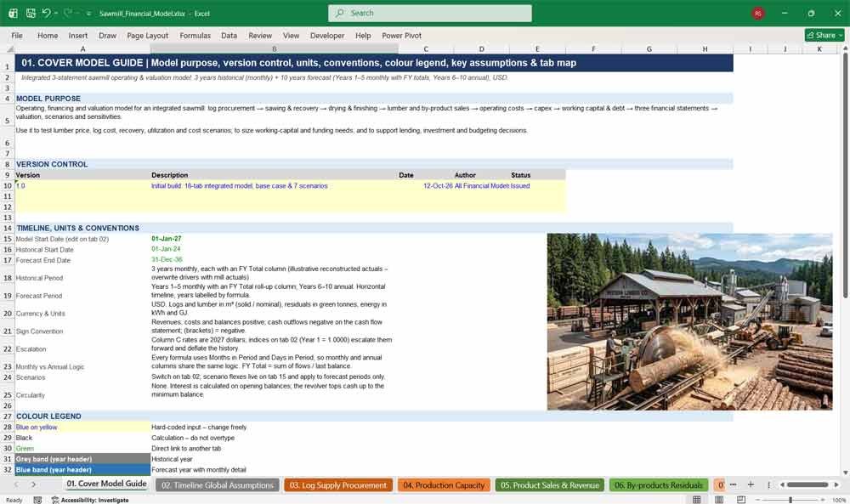The image size is (850, 504).
Task: Click the Excel app icon in title bar
Action: pyautogui.click(x=13, y=13)
